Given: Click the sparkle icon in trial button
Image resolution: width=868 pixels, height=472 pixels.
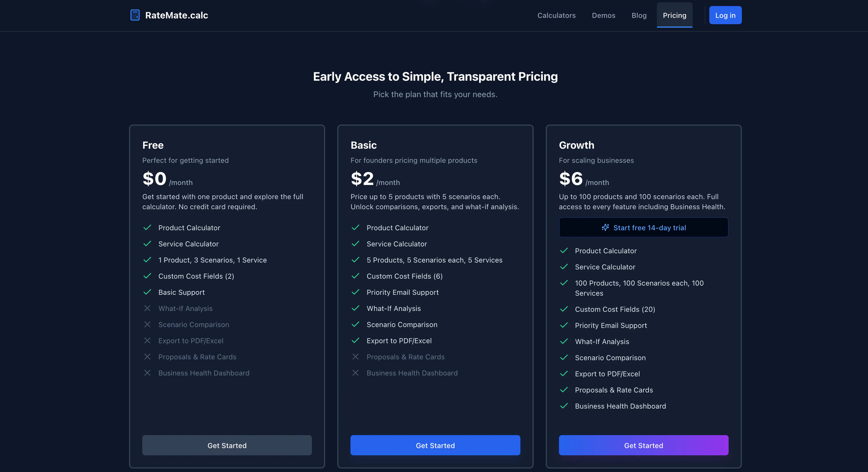Looking at the screenshot, I should (x=605, y=228).
